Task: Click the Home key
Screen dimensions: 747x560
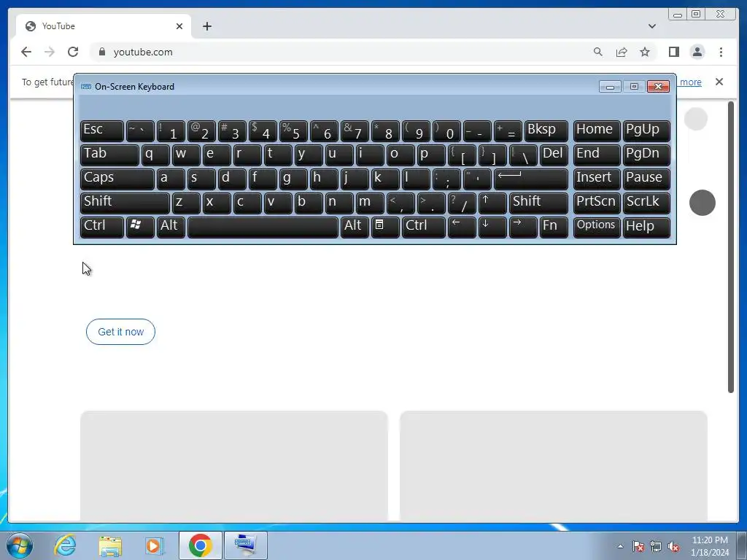Action: pos(597,131)
